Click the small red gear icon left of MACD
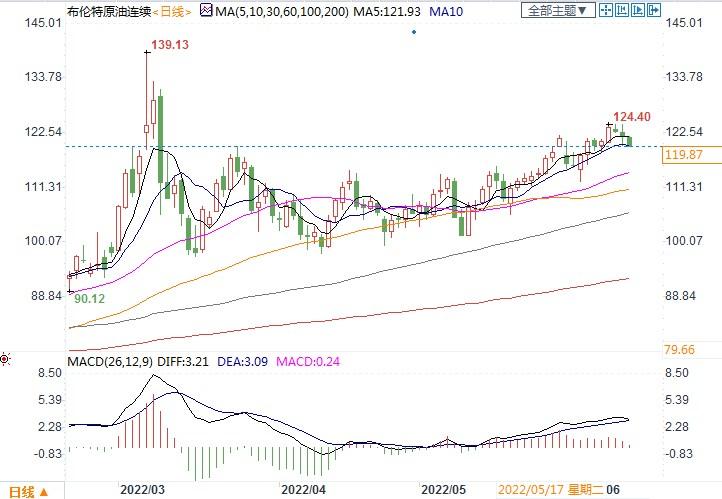Viewport: 722px width, 499px height. [6, 359]
